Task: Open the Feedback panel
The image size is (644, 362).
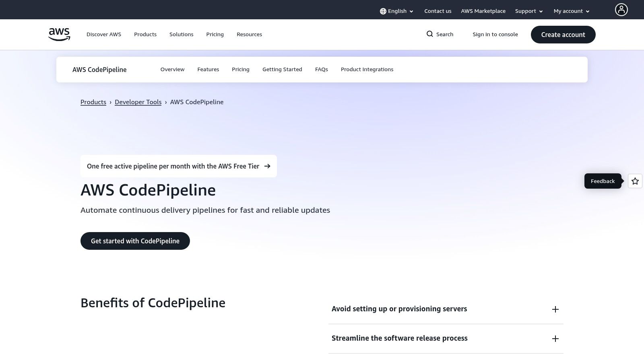Action: (603, 181)
